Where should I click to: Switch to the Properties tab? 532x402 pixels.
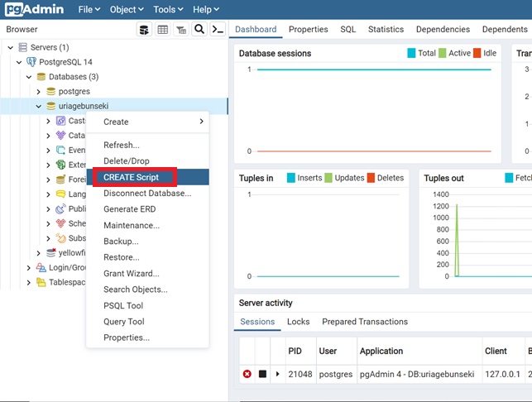click(x=309, y=30)
